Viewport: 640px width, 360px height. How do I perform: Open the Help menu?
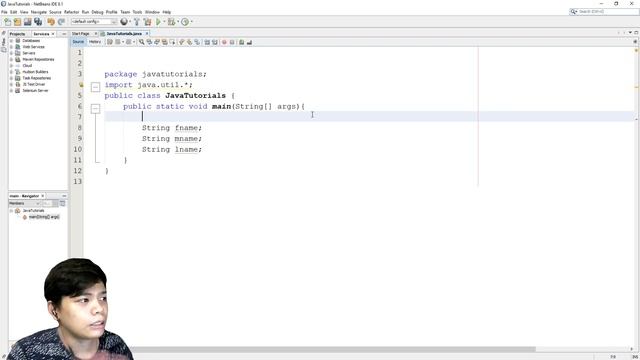tap(167, 12)
